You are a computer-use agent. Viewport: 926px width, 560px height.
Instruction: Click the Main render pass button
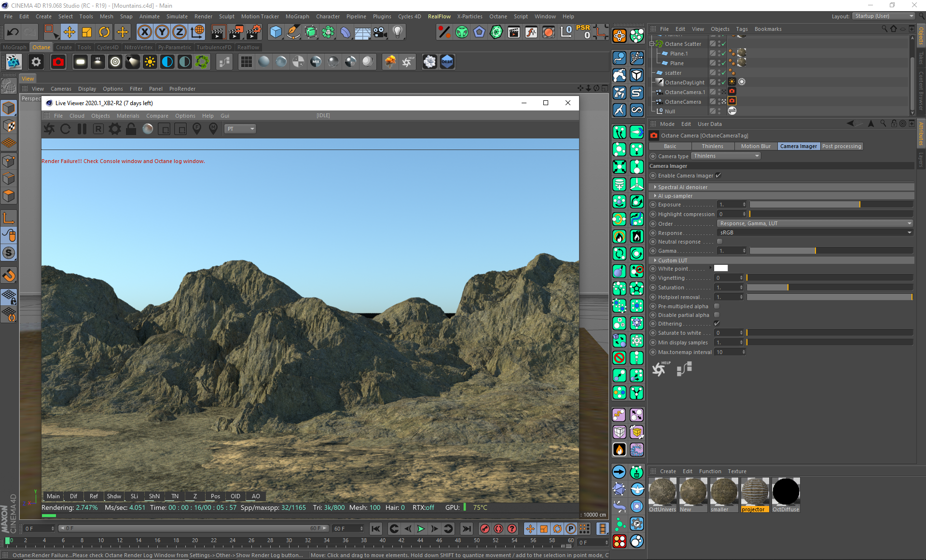pyautogui.click(x=53, y=496)
